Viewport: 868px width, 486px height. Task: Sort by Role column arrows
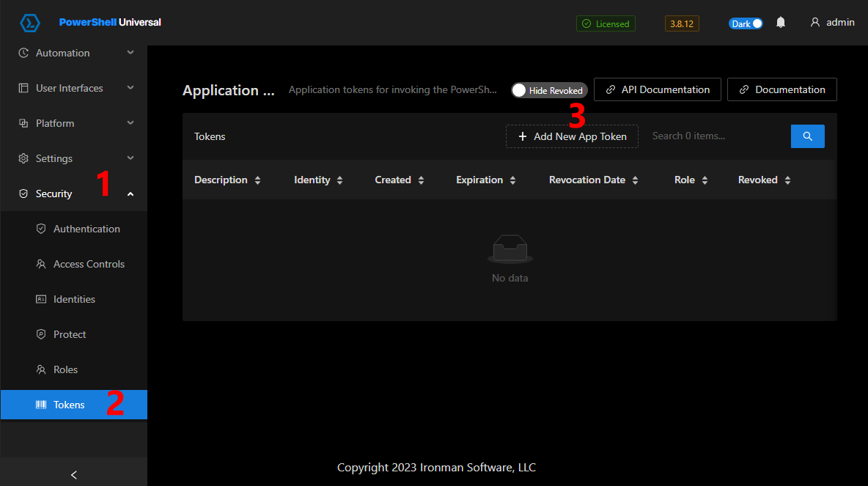click(x=705, y=180)
